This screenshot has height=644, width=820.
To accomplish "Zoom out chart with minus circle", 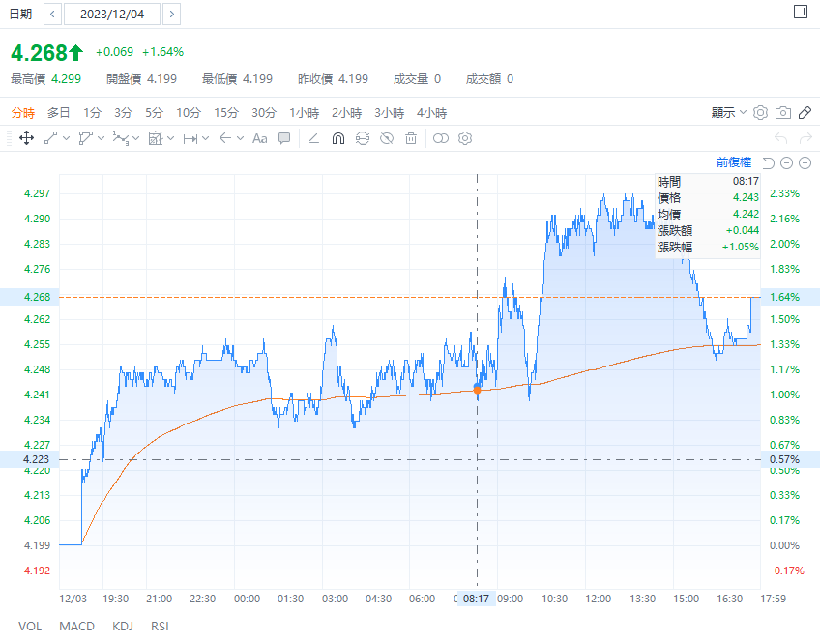I will [x=786, y=163].
